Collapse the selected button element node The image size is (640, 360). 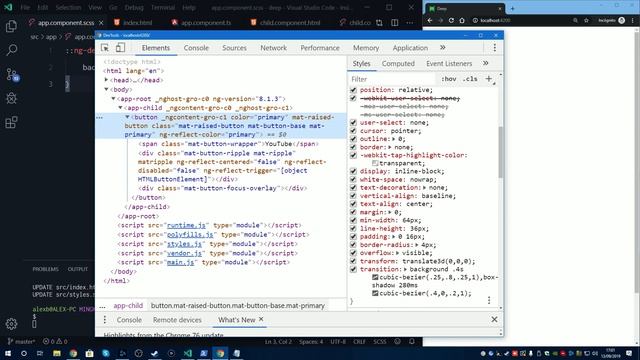point(127,117)
